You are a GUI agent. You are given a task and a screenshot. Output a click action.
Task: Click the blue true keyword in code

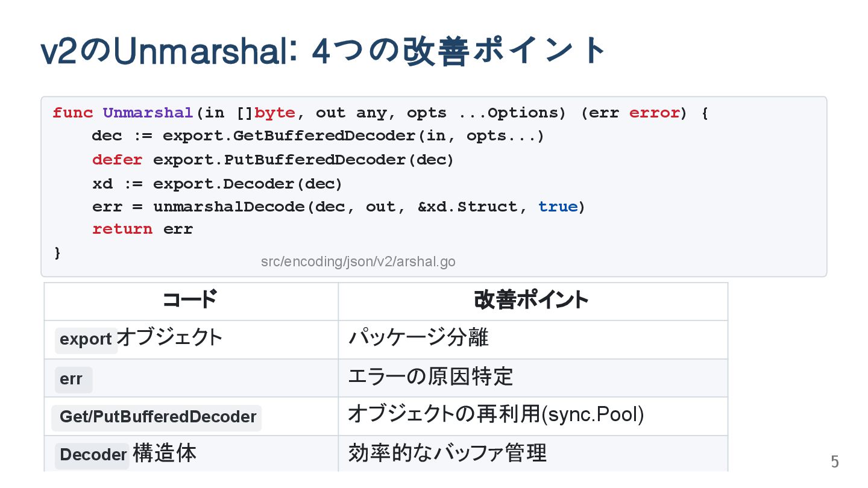click(x=558, y=207)
